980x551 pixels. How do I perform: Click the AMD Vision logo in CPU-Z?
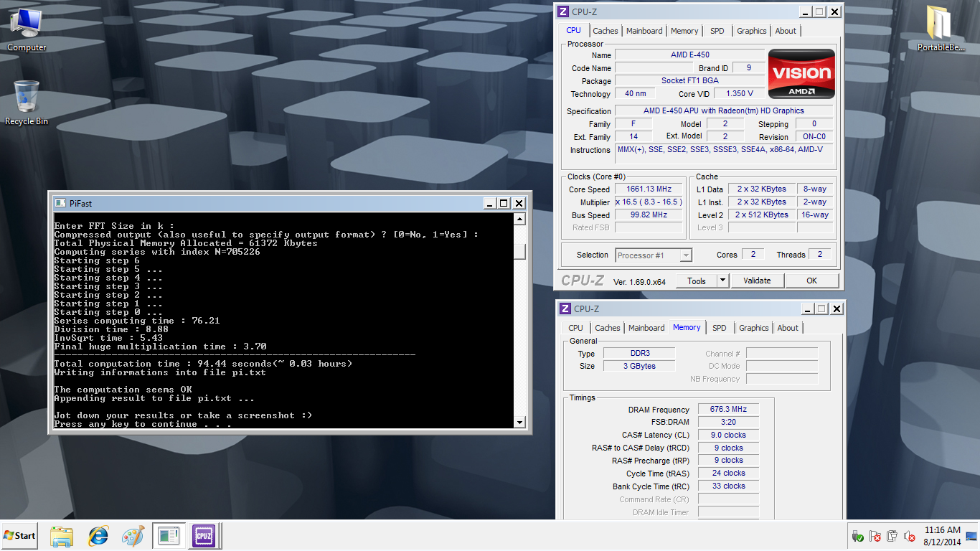point(801,74)
